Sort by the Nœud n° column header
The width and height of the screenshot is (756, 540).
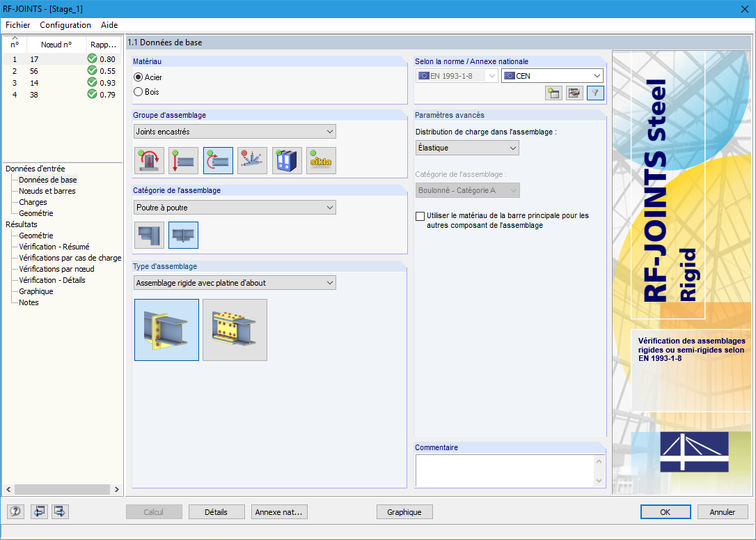pyautogui.click(x=56, y=45)
